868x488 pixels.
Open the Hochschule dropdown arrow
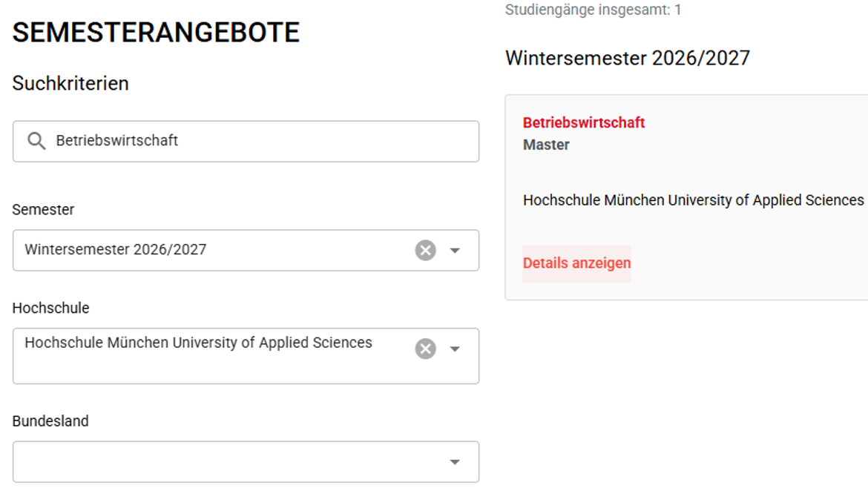pyautogui.click(x=455, y=349)
